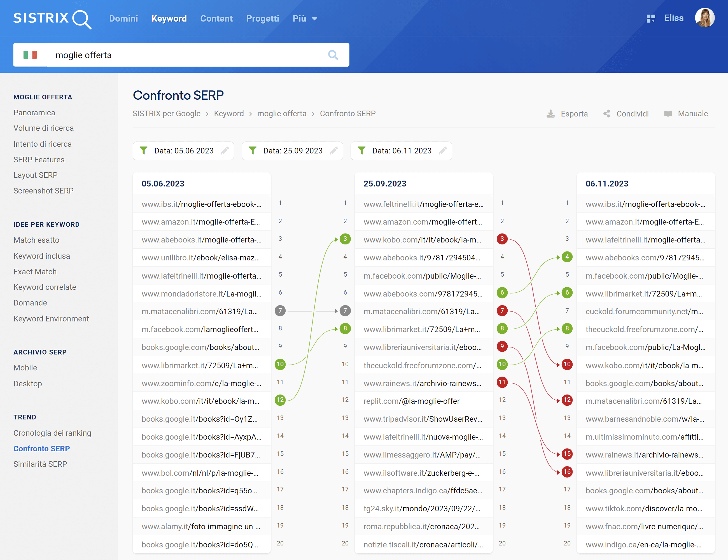This screenshot has height=560, width=728.
Task: Click funnel icon of Data: 05.06.2023 filter
Action: pyautogui.click(x=144, y=151)
